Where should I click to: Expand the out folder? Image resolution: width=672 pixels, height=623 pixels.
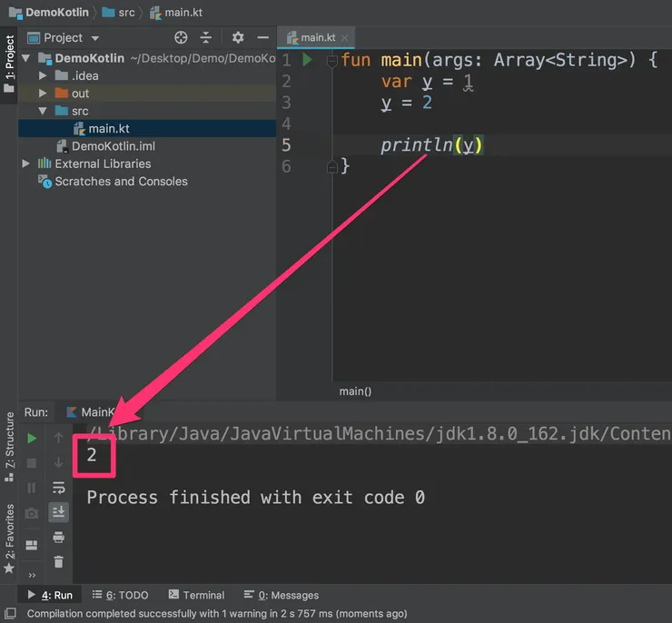(43, 93)
